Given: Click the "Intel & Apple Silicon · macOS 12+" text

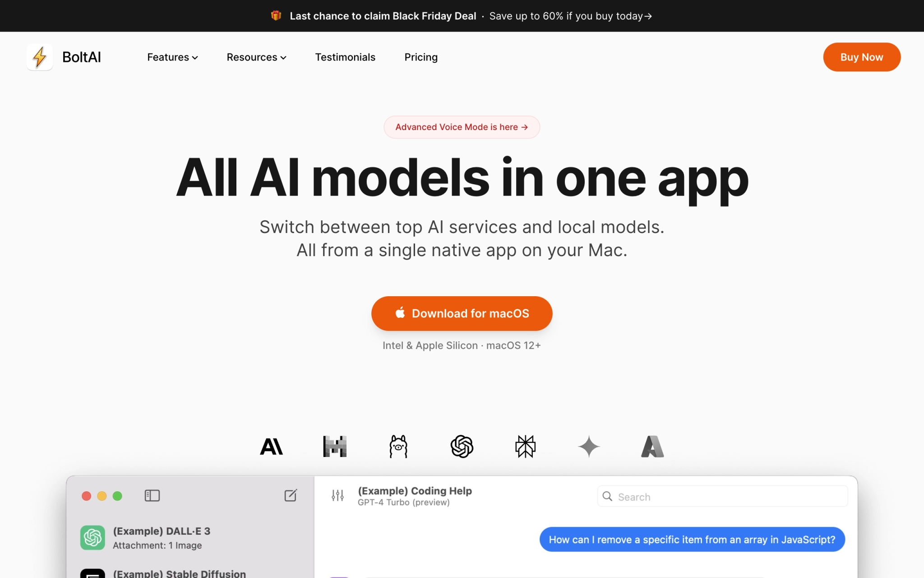Looking at the screenshot, I should (x=462, y=345).
